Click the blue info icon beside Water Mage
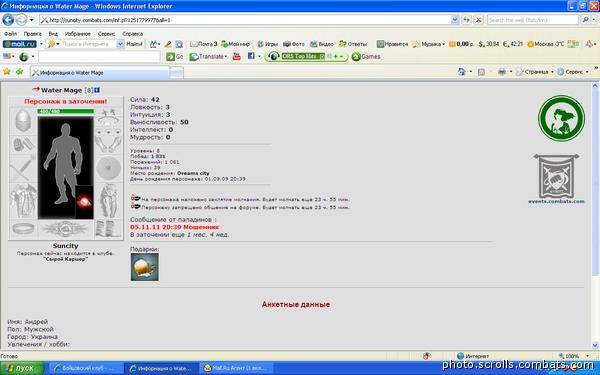This screenshot has width=600, height=375. [97, 90]
